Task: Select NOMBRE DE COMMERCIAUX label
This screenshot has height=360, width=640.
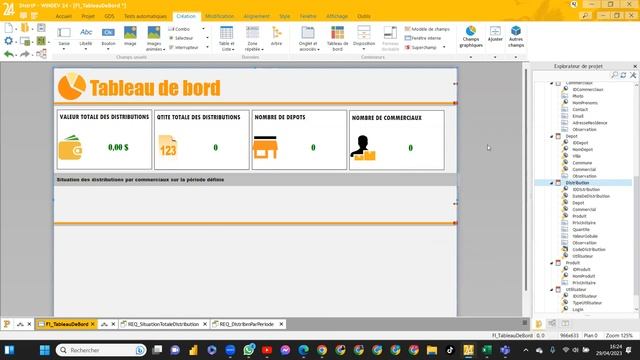Action: [387, 118]
